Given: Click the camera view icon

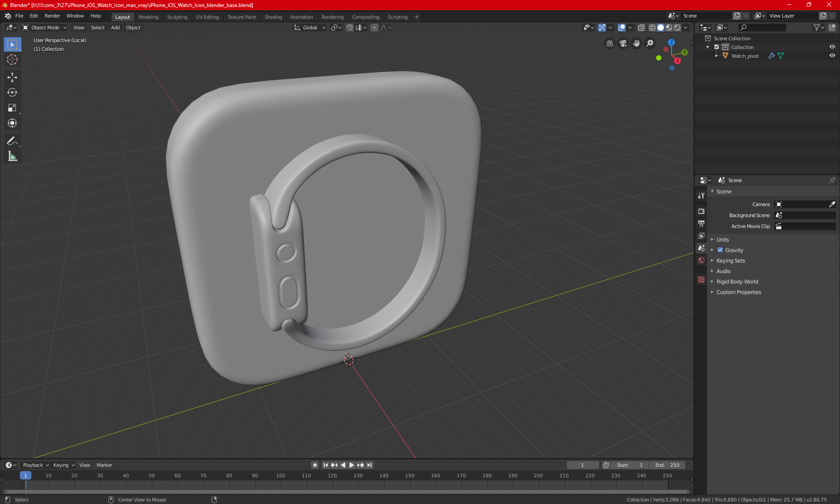Looking at the screenshot, I should (x=623, y=43).
